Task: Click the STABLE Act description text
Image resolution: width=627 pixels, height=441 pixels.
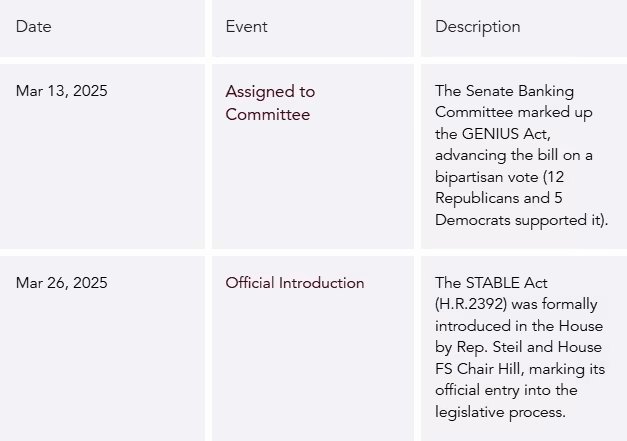Action: tap(520, 347)
